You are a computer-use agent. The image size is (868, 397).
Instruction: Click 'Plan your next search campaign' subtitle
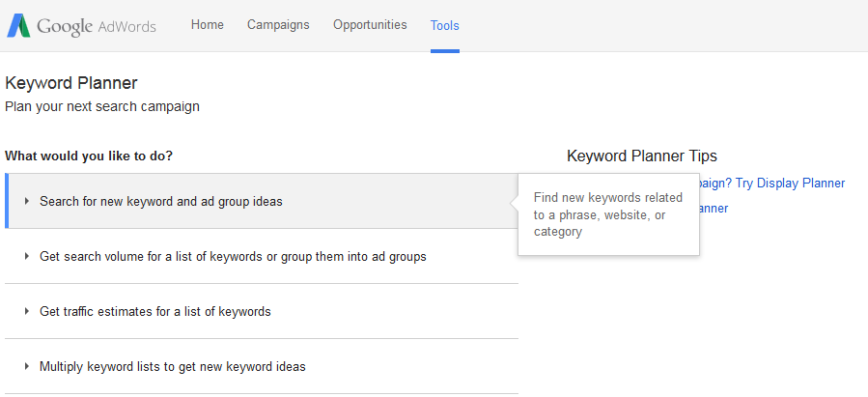click(102, 106)
